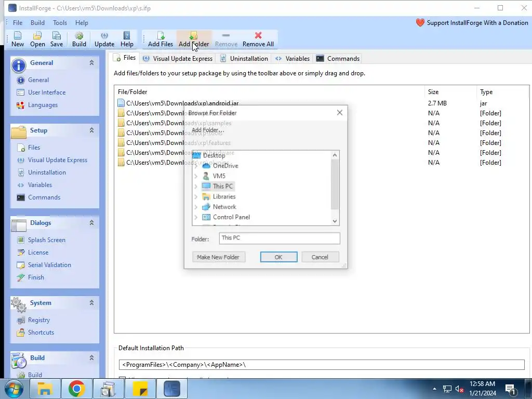Click the taskbar volume icon
The image size is (532, 399).
pyautogui.click(x=459, y=389)
